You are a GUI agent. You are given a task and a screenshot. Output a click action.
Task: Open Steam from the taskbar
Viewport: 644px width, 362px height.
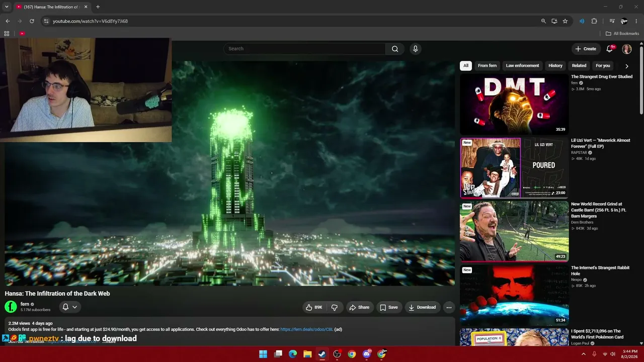[x=323, y=354]
